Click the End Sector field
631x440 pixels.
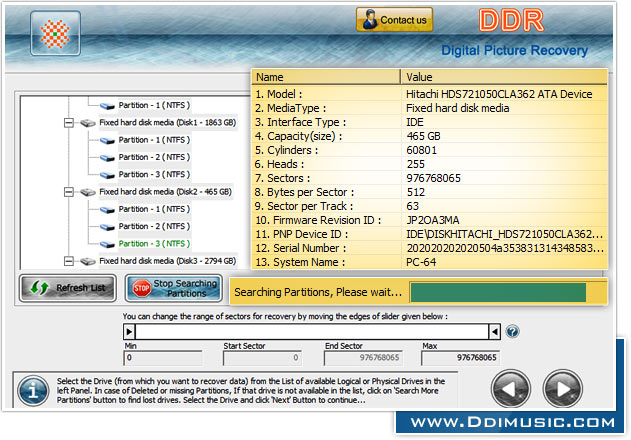(363, 357)
